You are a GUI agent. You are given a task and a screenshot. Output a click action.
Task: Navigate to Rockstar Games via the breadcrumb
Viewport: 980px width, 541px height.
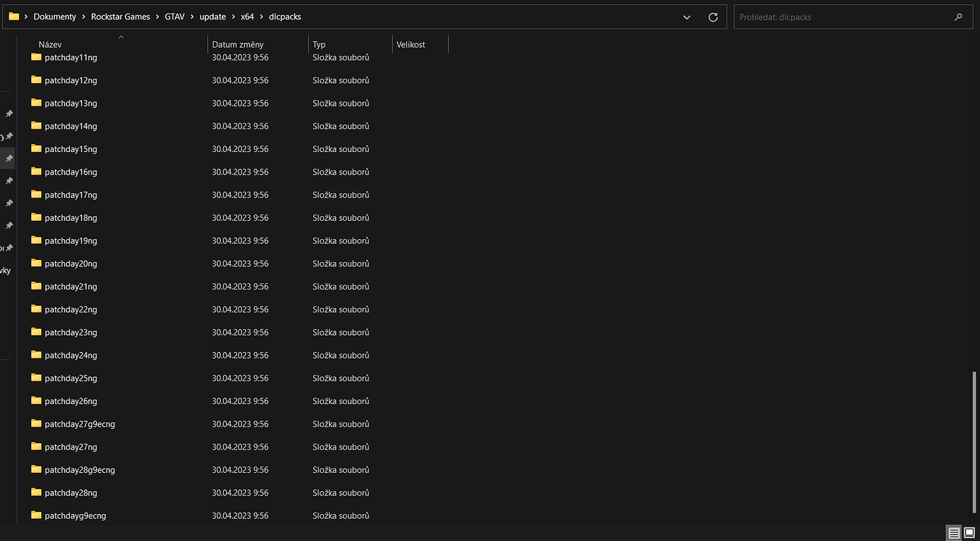(x=121, y=16)
